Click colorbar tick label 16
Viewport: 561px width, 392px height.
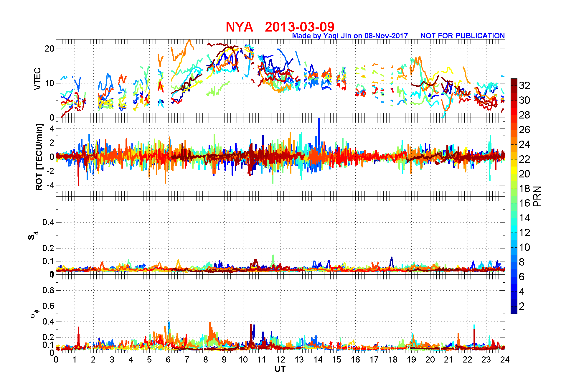click(524, 203)
